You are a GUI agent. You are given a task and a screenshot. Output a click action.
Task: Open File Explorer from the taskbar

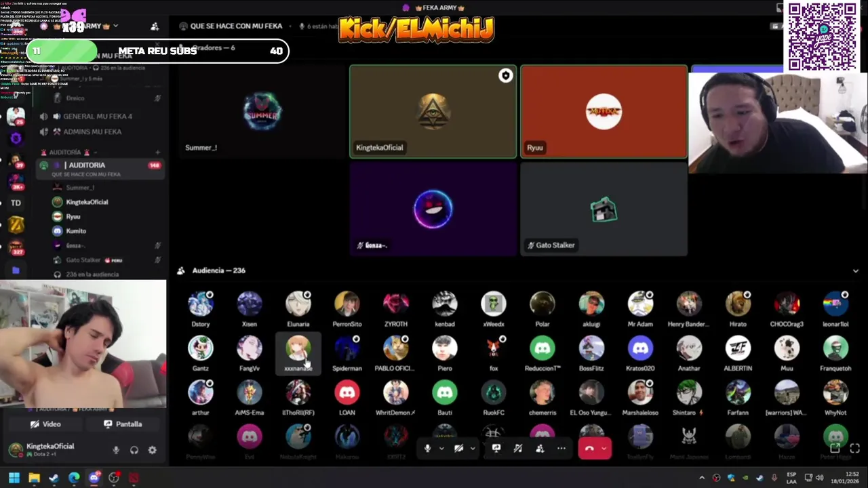click(x=34, y=478)
